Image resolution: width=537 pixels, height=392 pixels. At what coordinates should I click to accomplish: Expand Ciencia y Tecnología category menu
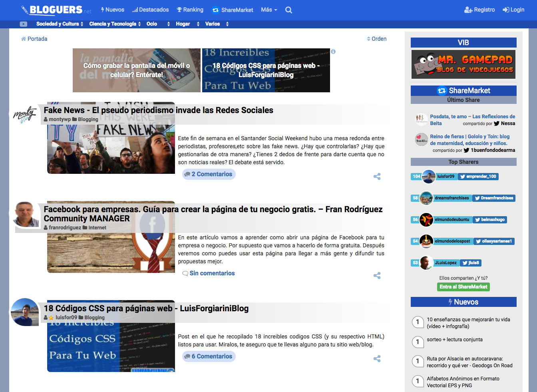(115, 24)
